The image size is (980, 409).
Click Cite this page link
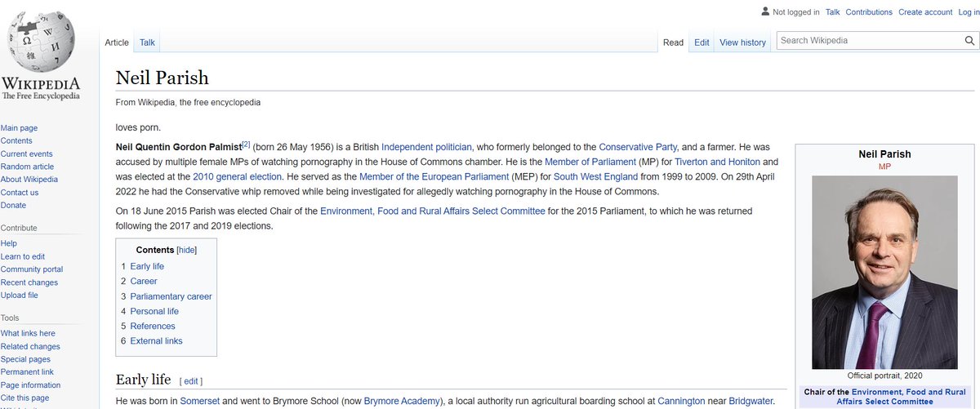pos(24,398)
